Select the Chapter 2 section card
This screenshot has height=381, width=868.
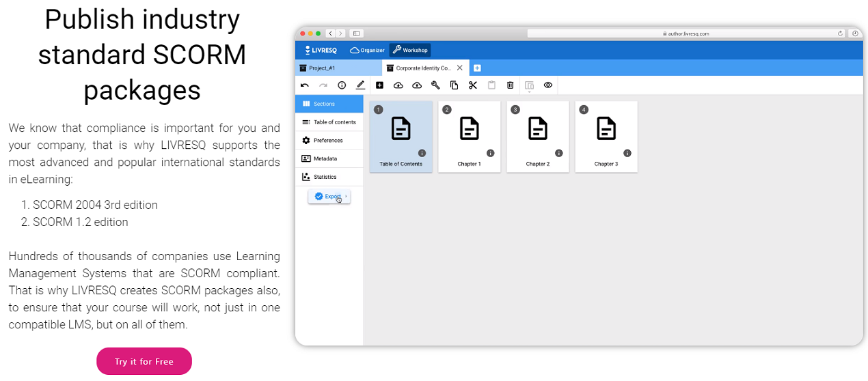tap(538, 137)
